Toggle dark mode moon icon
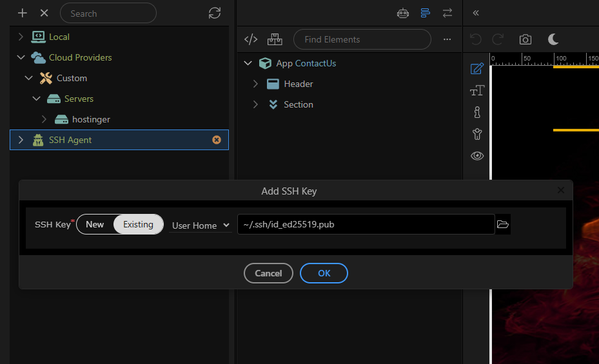This screenshot has height=364, width=599. (x=553, y=39)
